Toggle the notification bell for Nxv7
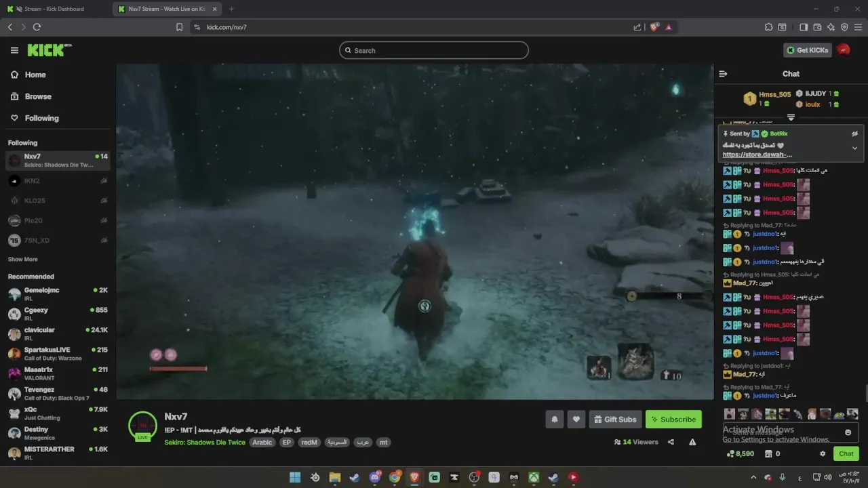Image resolution: width=868 pixels, height=488 pixels. 554,420
